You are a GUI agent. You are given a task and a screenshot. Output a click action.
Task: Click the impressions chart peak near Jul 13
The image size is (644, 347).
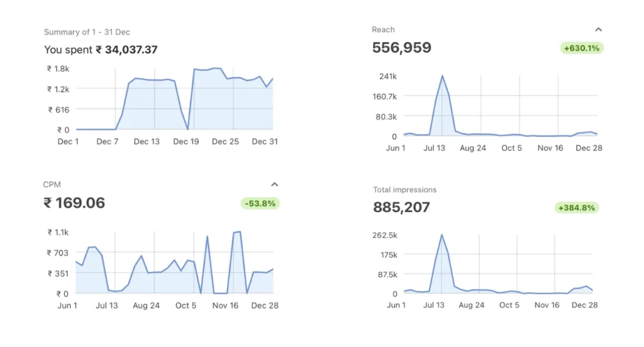click(441, 235)
